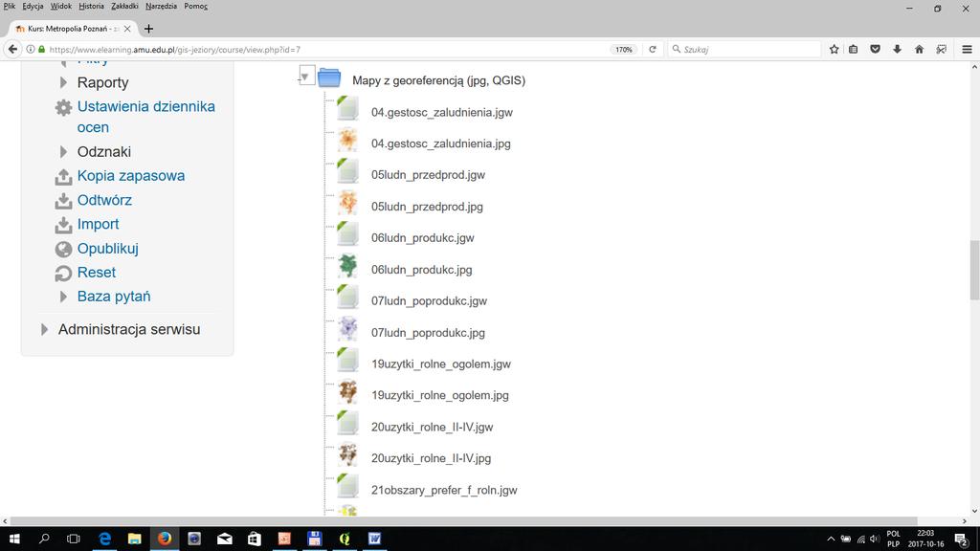980x551 pixels.
Task: Open the Odtwórz link
Action: click(x=104, y=201)
